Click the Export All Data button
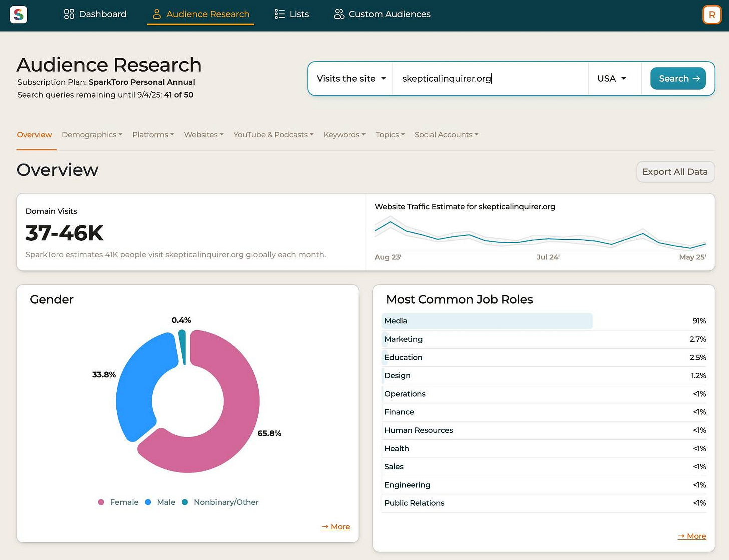 click(x=675, y=172)
